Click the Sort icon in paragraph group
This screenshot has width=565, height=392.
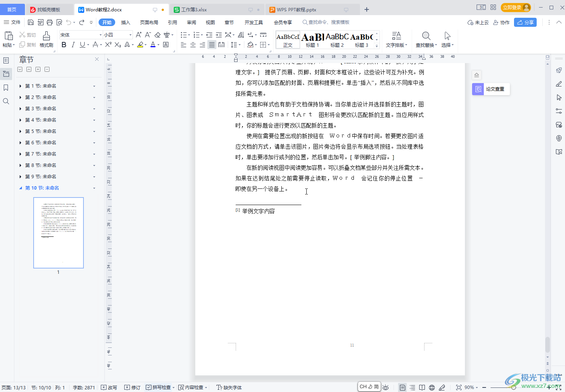click(241, 35)
